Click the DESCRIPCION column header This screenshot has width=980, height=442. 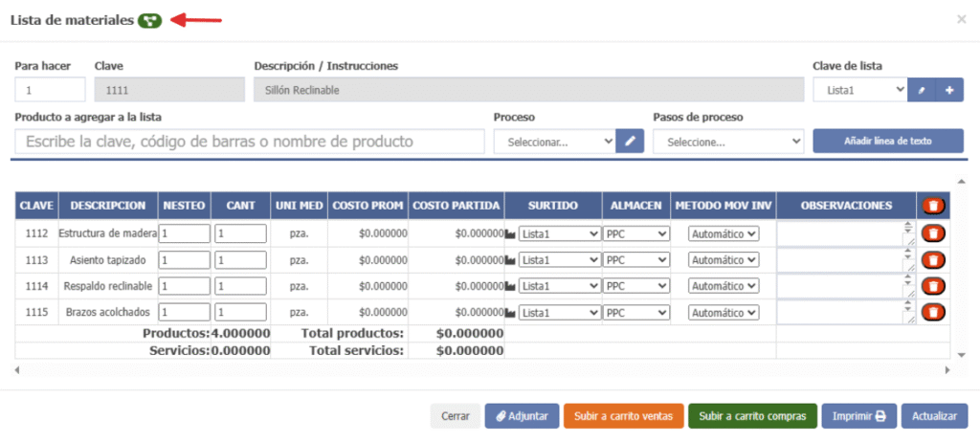108,206
